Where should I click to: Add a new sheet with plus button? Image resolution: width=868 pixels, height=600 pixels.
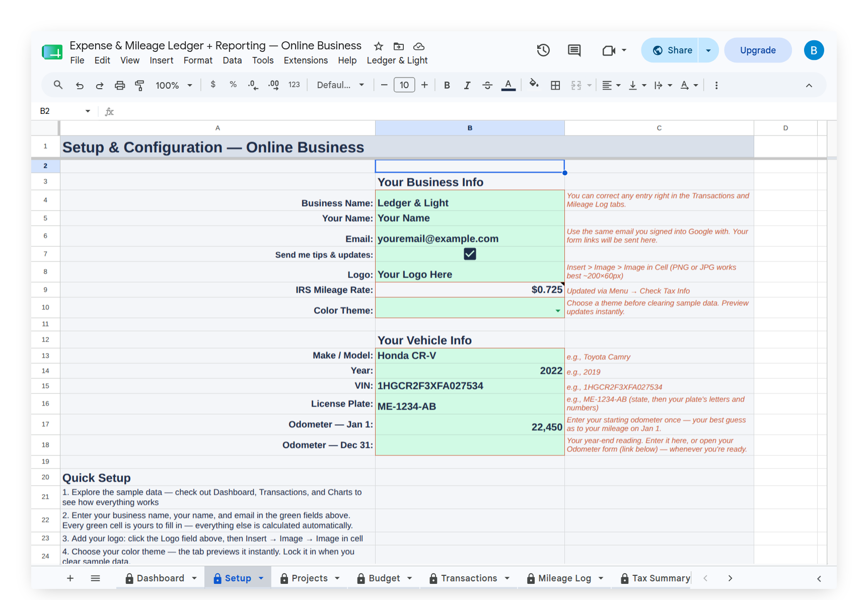pyautogui.click(x=70, y=578)
